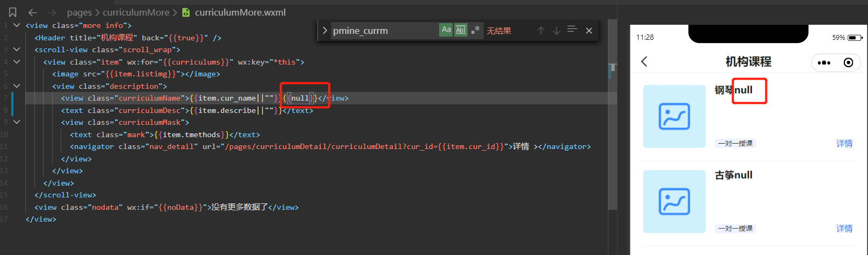Toggle Find in Selection icon

click(x=572, y=30)
